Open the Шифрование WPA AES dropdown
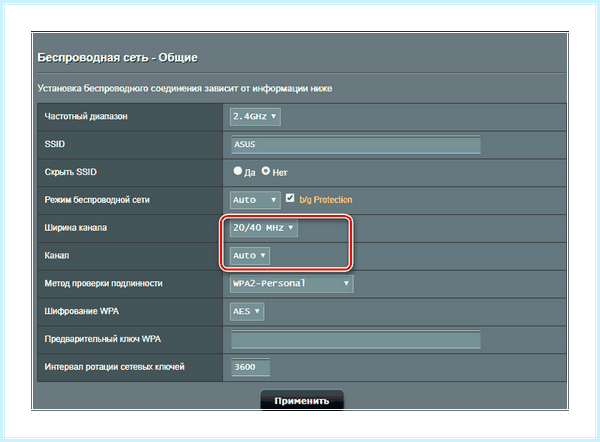The width and height of the screenshot is (600, 442). (x=247, y=312)
